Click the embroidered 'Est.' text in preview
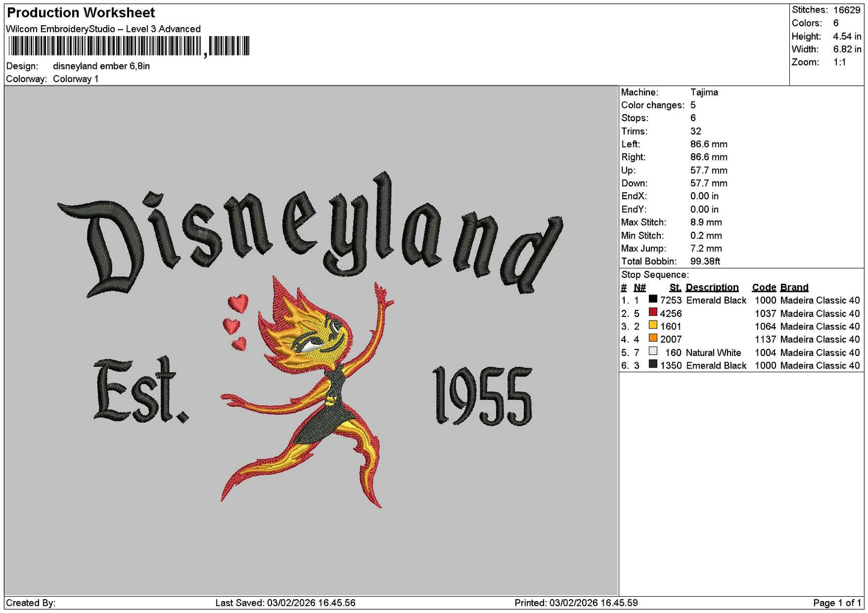The width and height of the screenshot is (868, 613). 141,390
